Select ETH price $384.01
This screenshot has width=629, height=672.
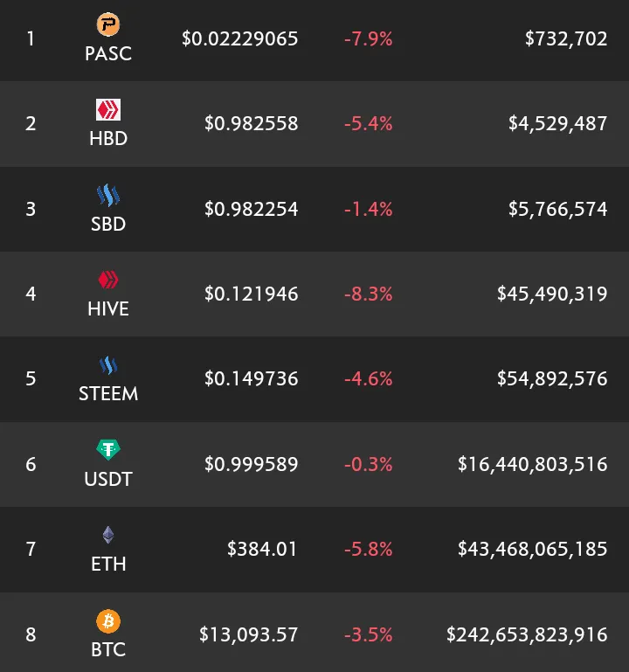[262, 549]
